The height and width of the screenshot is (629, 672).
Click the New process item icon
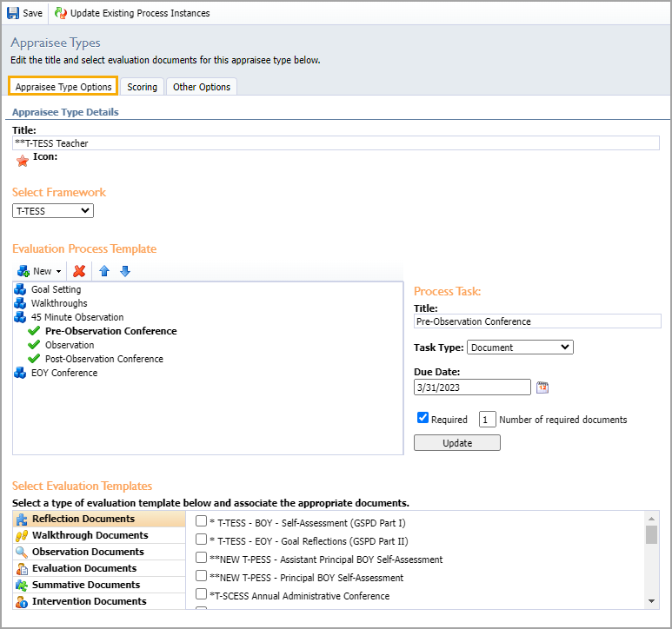coord(23,271)
